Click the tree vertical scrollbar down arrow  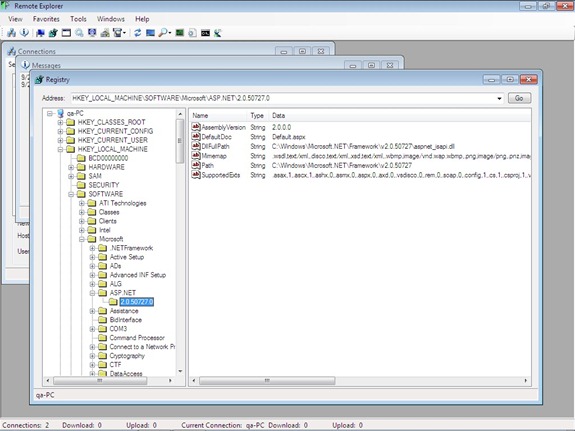pos(180,371)
